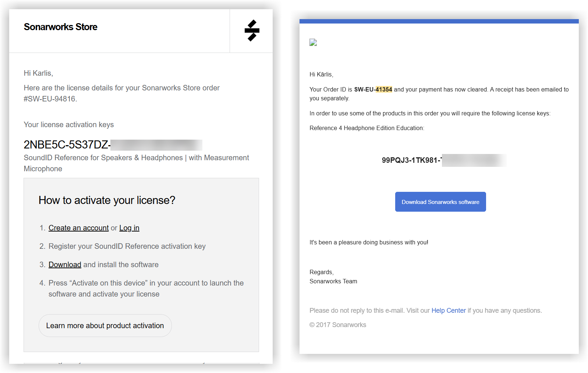Viewport: 588px width, 373px height.
Task: Select the 2NBE5C-5S37DZ license key text
Action: 67,145
